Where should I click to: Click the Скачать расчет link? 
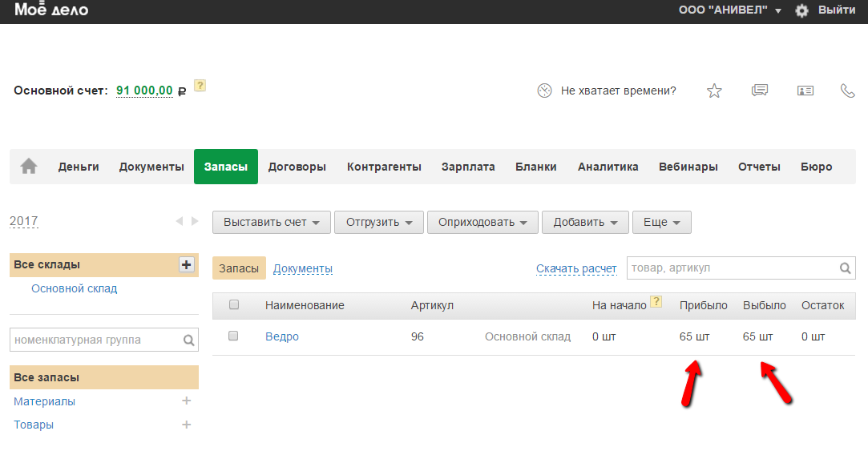pos(576,269)
